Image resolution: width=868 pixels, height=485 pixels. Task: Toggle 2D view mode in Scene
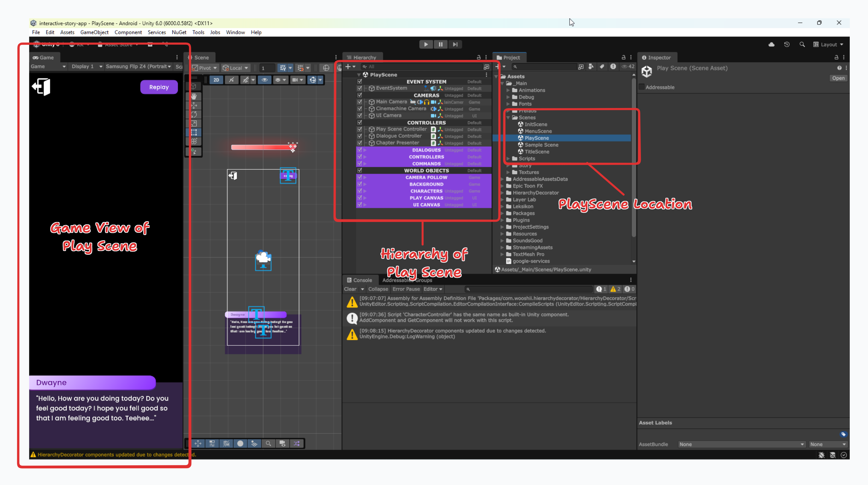(216, 80)
